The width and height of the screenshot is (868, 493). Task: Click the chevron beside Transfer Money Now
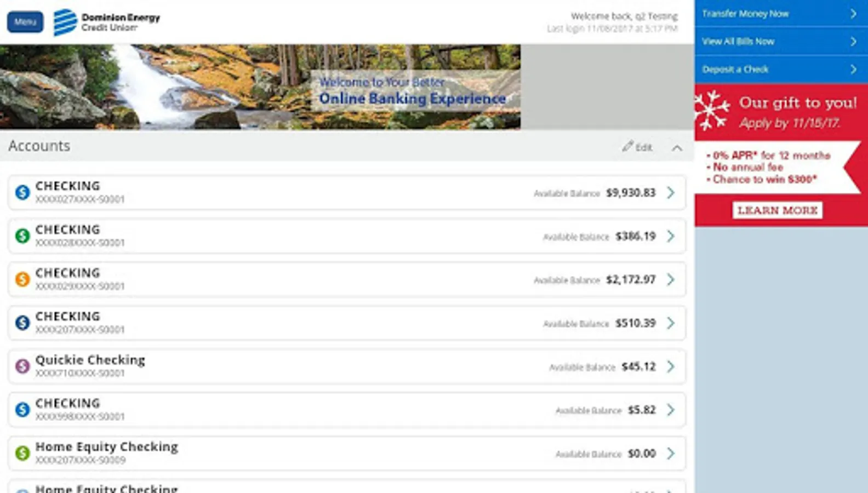click(x=853, y=14)
